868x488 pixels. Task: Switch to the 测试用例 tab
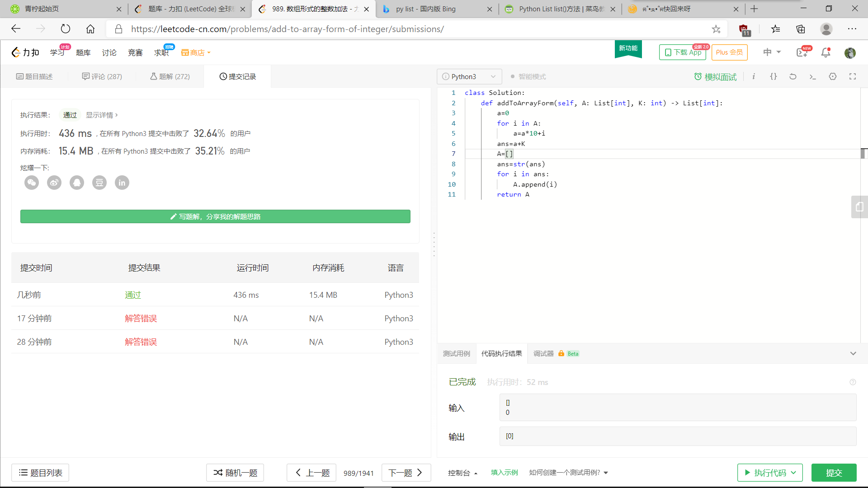tap(457, 354)
